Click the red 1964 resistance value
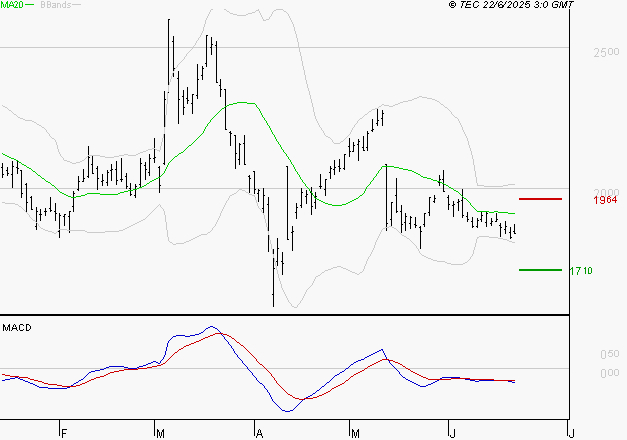627x440 pixels. pos(605,200)
